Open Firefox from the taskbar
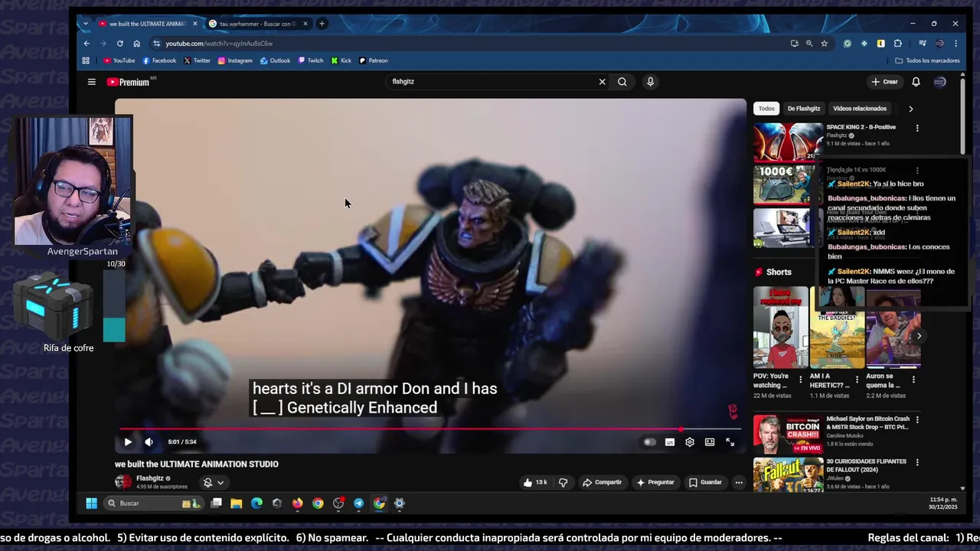The height and width of the screenshot is (551, 980). click(x=297, y=504)
